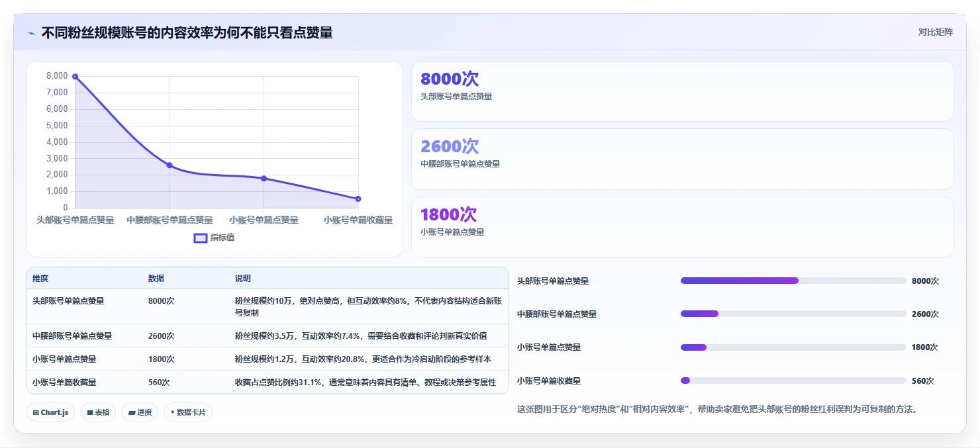Image resolution: width=980 pixels, height=448 pixels.
Task: Click table cell 560次
Action: point(159,382)
